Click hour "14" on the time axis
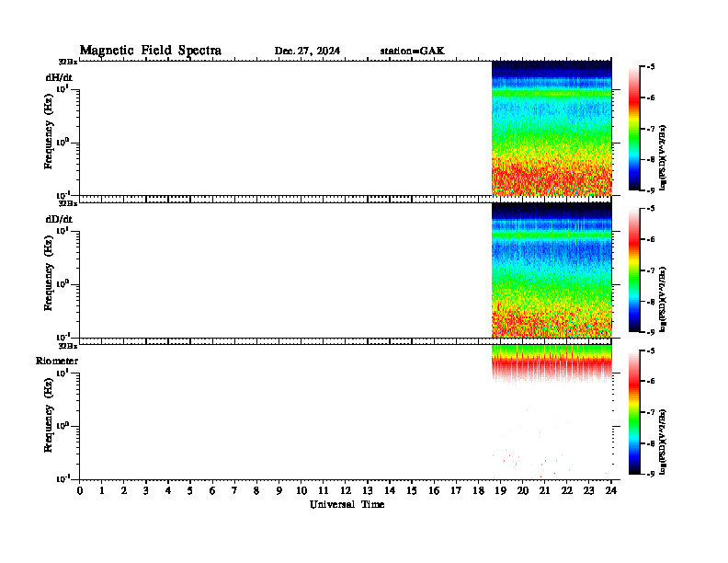The image size is (728, 563). (390, 490)
